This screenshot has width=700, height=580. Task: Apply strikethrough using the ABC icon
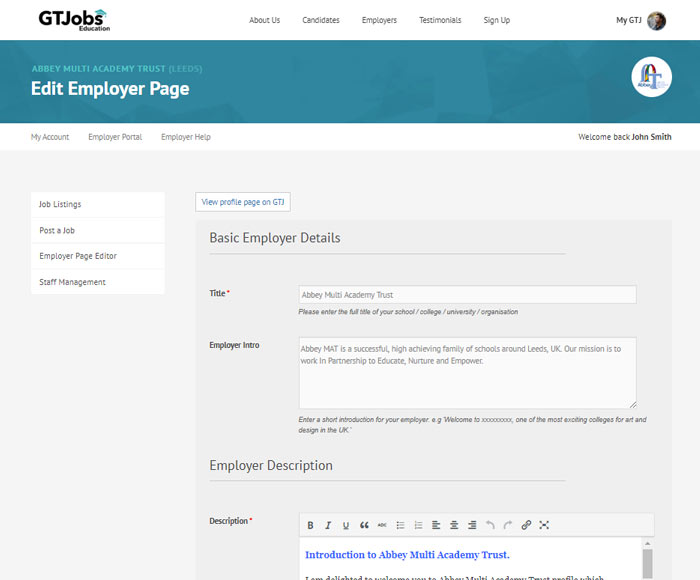click(x=382, y=525)
